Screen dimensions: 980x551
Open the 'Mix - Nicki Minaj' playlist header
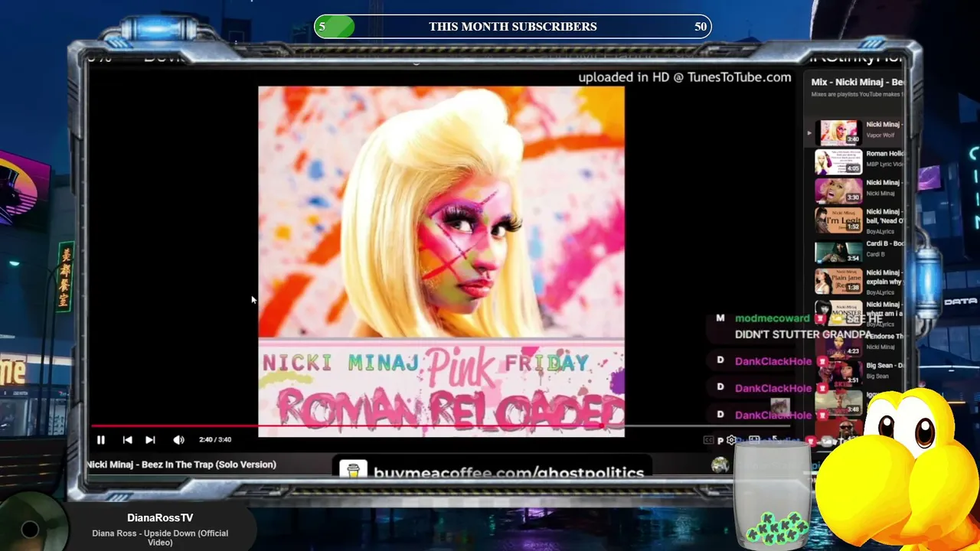point(857,82)
